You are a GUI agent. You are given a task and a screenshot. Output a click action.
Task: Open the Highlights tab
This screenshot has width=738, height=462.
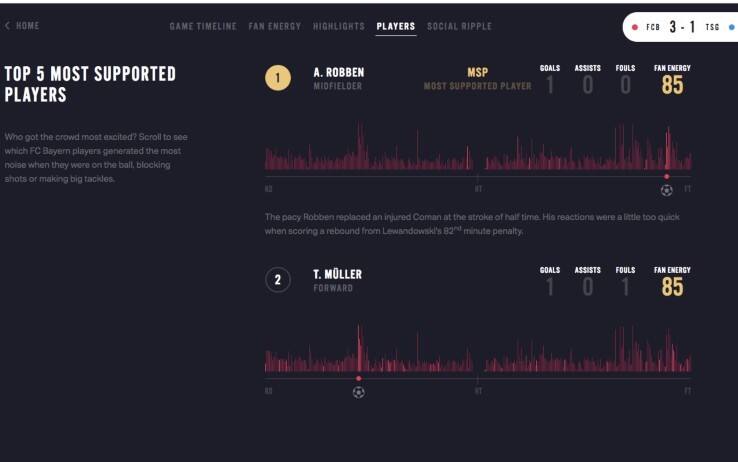click(338, 26)
